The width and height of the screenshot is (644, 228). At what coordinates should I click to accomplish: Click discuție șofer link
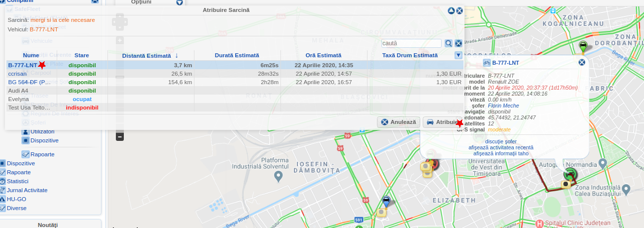click(501, 141)
